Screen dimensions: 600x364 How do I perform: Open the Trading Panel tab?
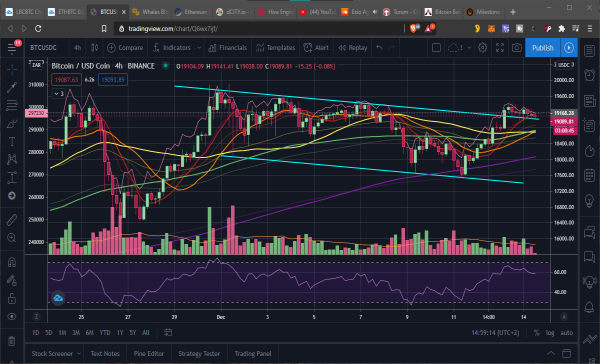tap(253, 353)
